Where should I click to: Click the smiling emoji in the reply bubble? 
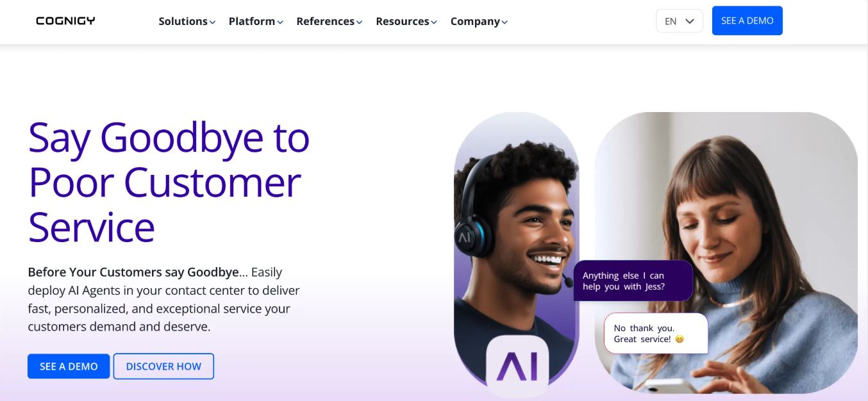click(x=680, y=339)
